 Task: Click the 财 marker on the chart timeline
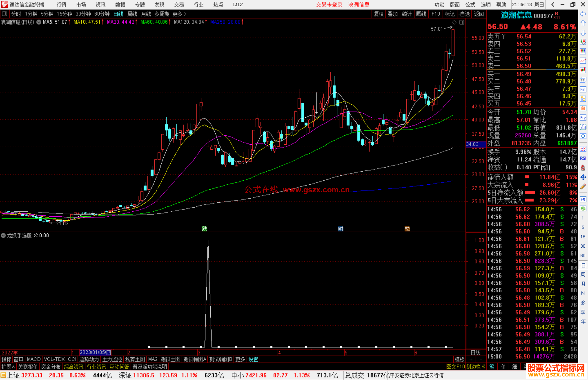[341, 229]
